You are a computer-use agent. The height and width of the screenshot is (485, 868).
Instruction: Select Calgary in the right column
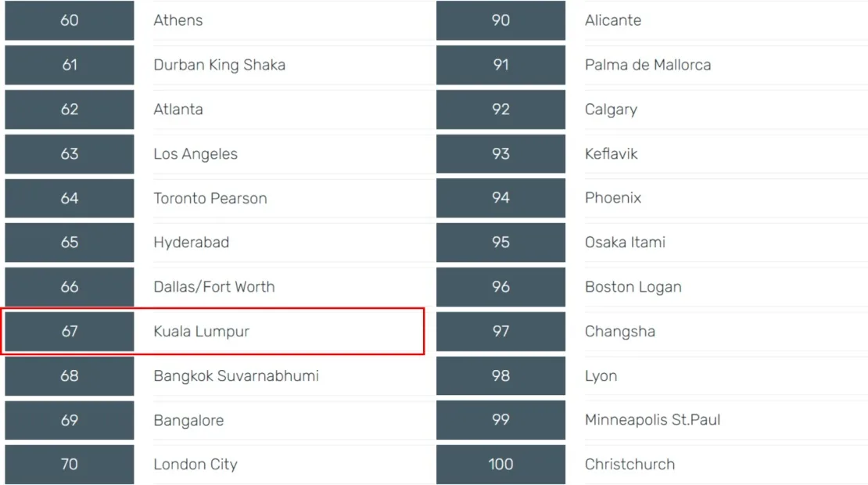coord(611,110)
